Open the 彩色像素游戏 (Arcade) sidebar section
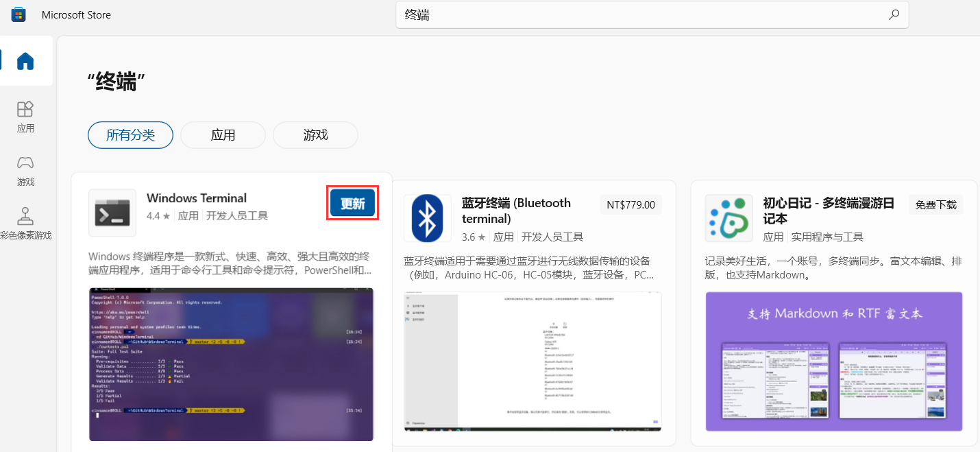 coord(25,224)
